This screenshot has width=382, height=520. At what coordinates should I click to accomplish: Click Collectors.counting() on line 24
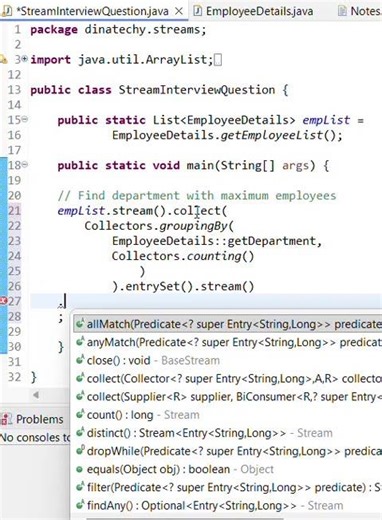pyautogui.click(x=183, y=256)
